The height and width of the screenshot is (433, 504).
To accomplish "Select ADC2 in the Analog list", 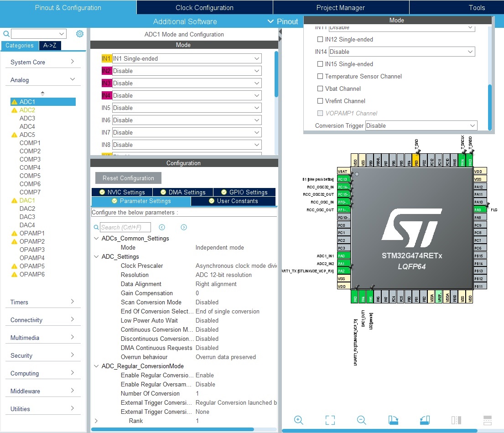I will pyautogui.click(x=27, y=110).
